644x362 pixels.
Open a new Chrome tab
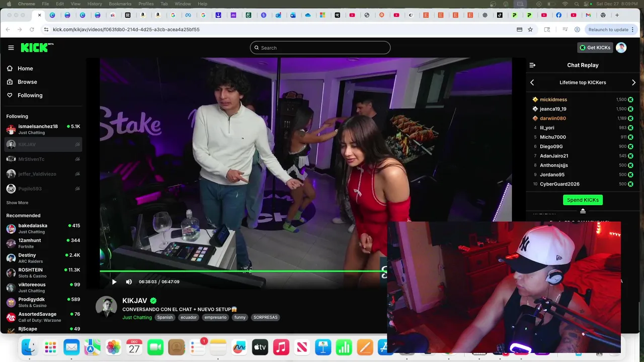click(617, 15)
